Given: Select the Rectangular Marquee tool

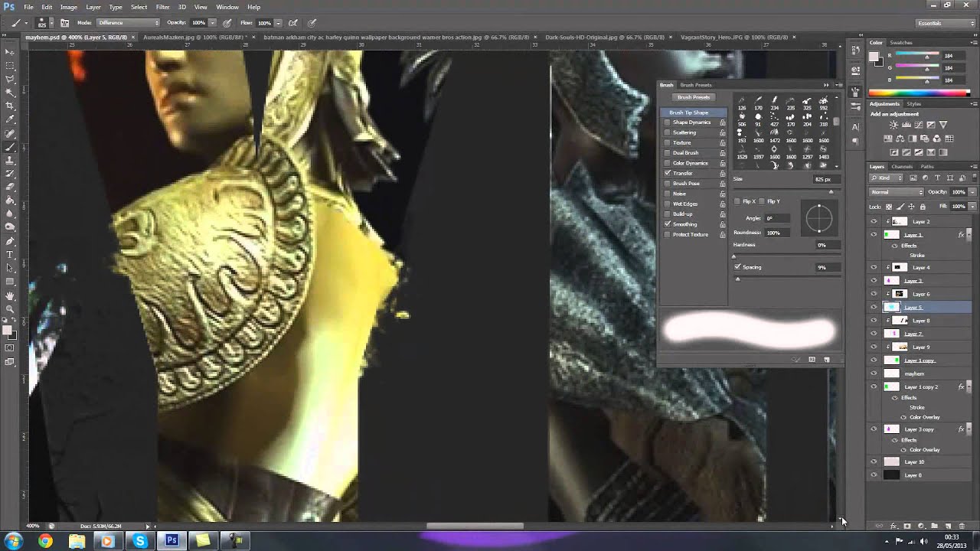Looking at the screenshot, I should (10, 66).
